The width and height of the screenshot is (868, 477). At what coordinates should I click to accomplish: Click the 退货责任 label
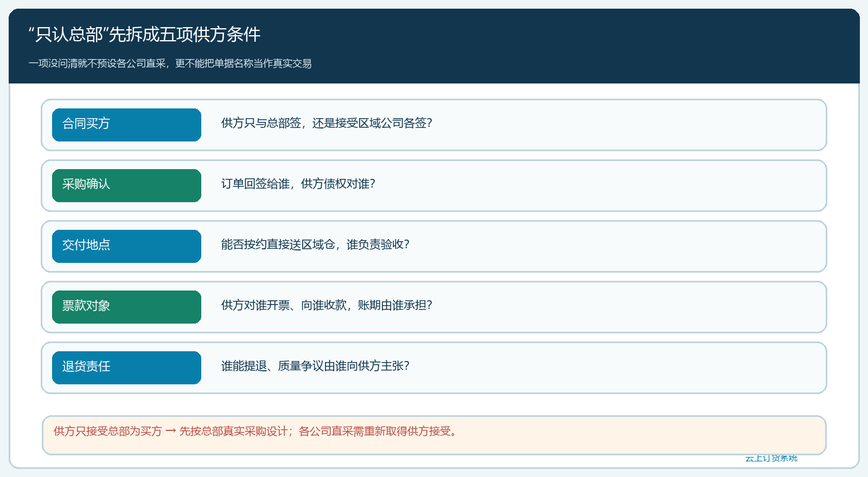(126, 368)
